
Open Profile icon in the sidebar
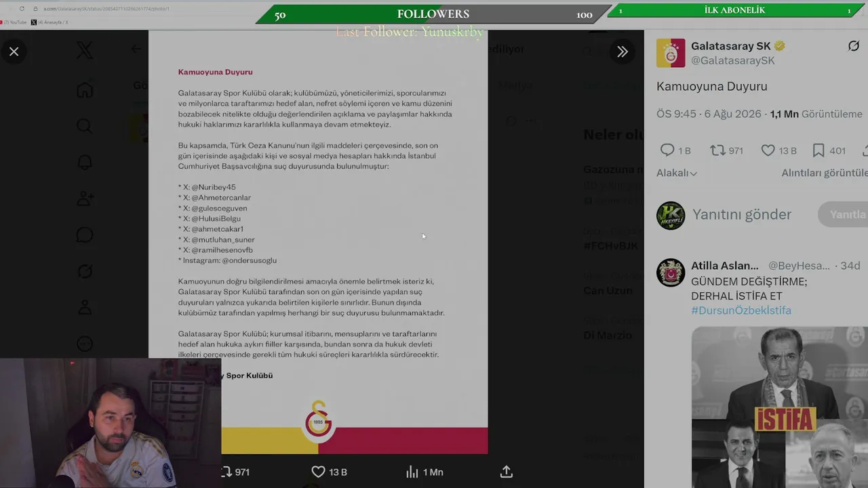(85, 308)
